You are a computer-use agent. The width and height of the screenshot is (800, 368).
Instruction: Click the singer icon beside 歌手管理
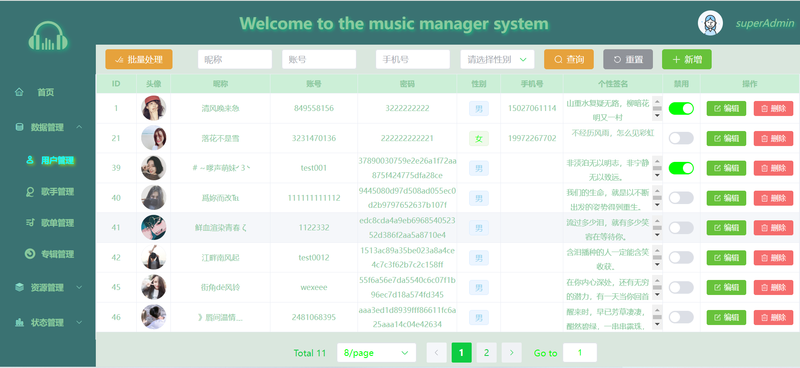tap(30, 192)
